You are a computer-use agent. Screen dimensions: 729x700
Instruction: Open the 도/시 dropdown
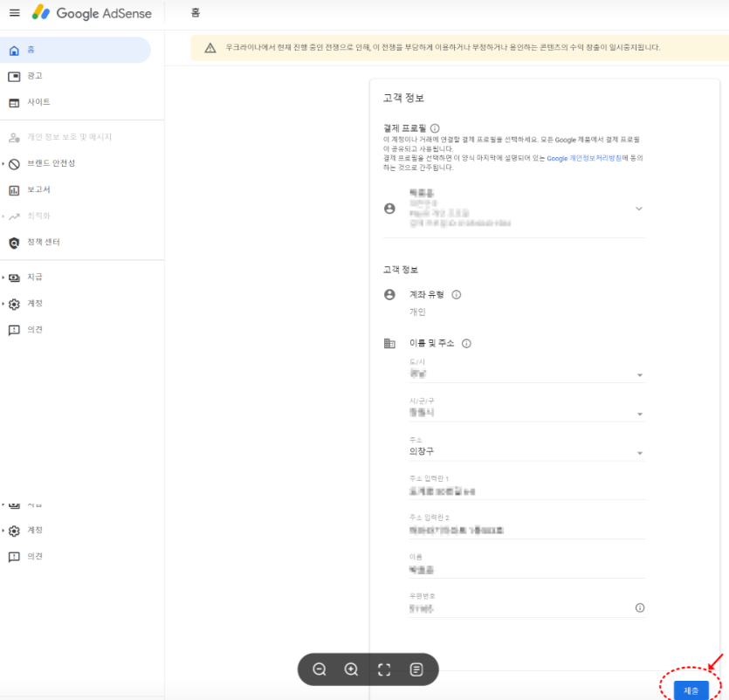pyautogui.click(x=527, y=370)
